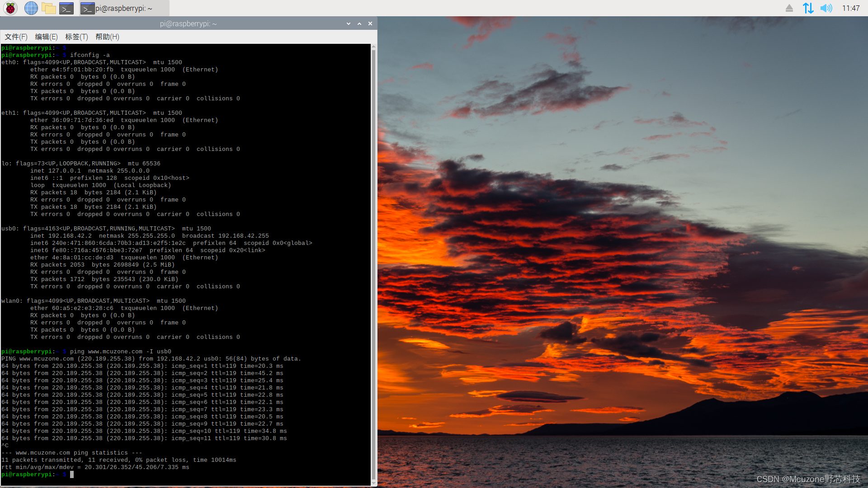Click the terminal prompt cursor line
The image size is (868, 488).
(x=72, y=474)
